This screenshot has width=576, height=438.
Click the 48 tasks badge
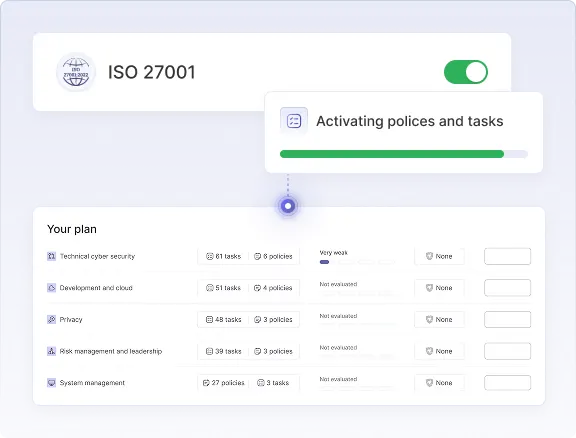223,319
